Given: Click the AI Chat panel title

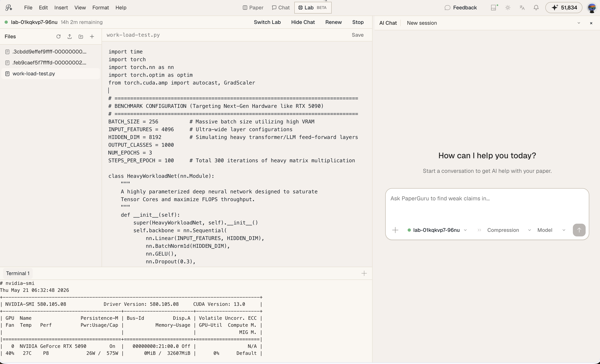Looking at the screenshot, I should 388,23.
